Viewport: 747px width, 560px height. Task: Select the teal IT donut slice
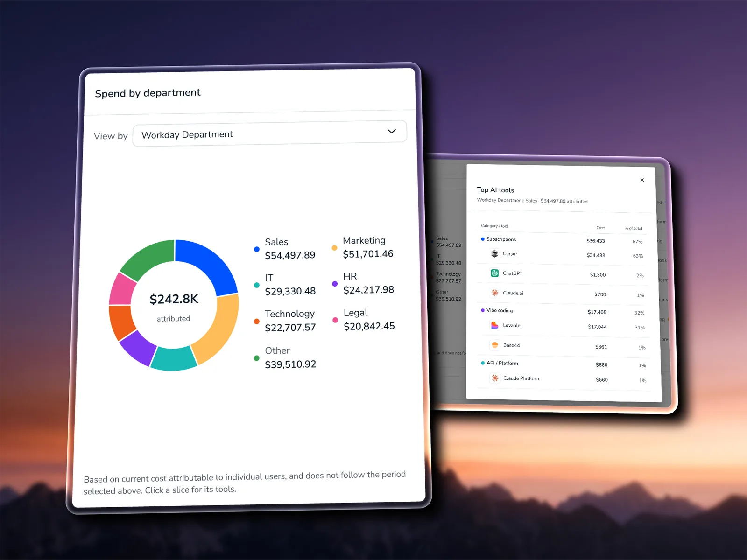click(173, 359)
